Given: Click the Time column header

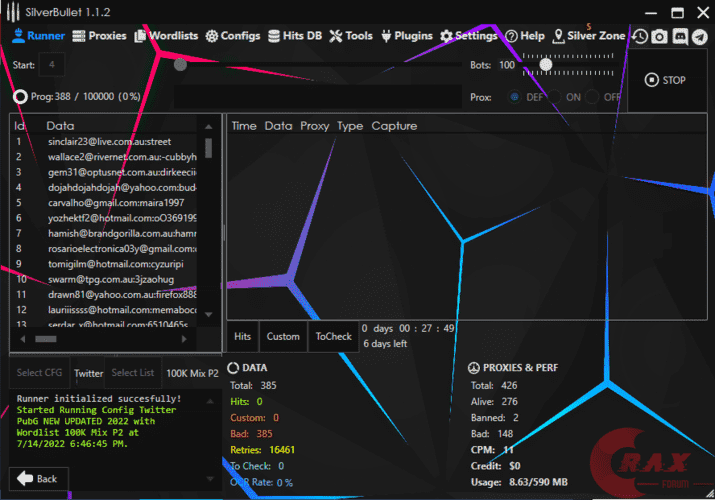Looking at the screenshot, I should coord(244,126).
